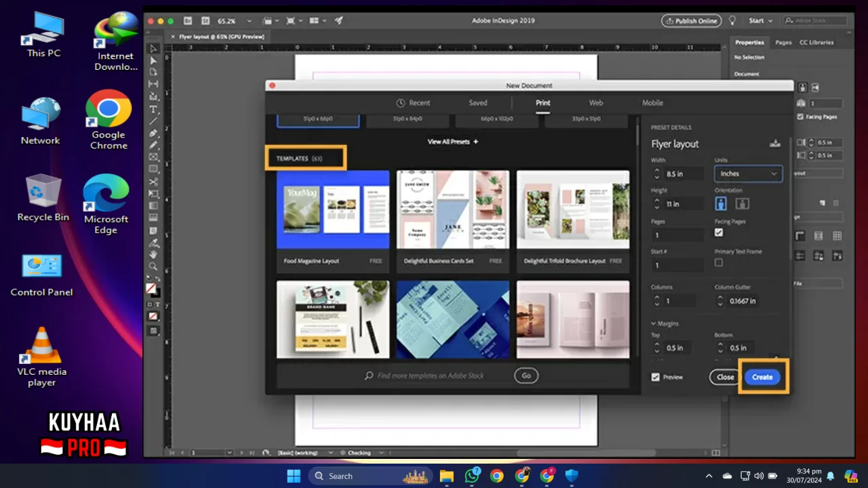Screen dimensions: 868x488
Task: Select the Food Magazine Layout template
Action: 333,221
